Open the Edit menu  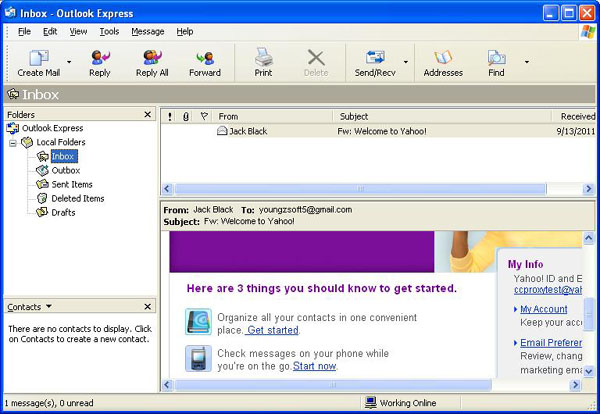[x=50, y=31]
